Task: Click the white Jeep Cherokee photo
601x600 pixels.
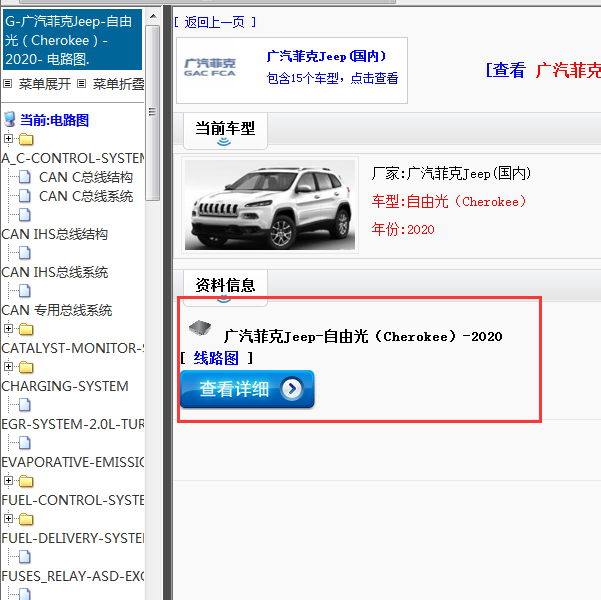Action: [270, 205]
